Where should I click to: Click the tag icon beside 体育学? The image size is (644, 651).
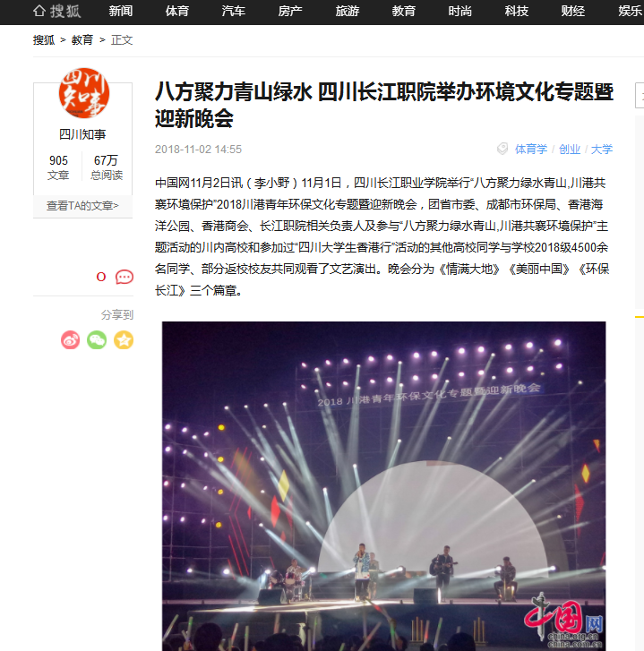pyautogui.click(x=502, y=149)
